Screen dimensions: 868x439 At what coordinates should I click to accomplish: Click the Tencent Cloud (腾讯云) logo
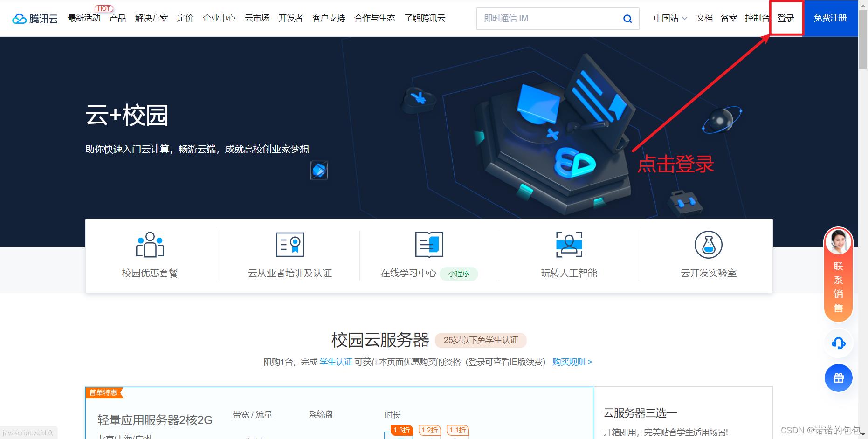click(x=35, y=19)
